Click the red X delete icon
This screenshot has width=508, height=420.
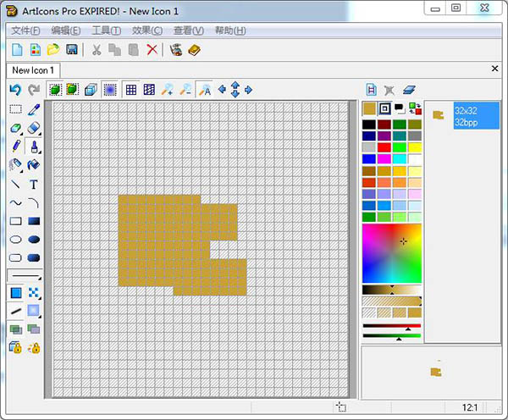pos(152,50)
